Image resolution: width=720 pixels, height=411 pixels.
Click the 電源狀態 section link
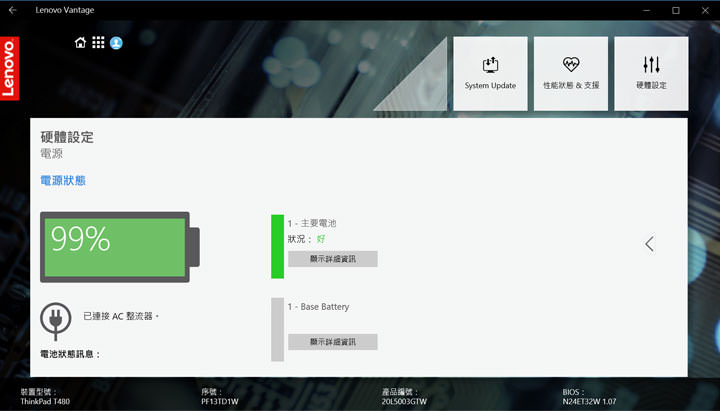click(x=62, y=181)
